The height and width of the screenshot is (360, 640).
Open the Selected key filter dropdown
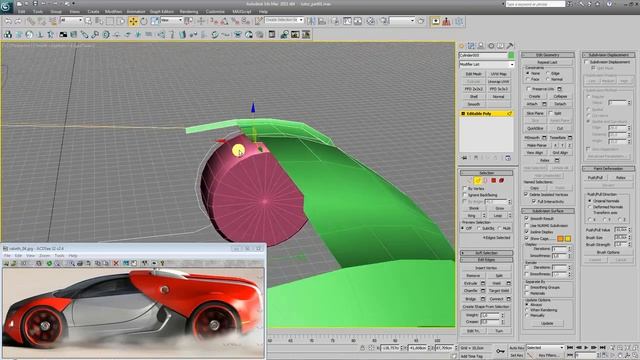[x=544, y=348]
